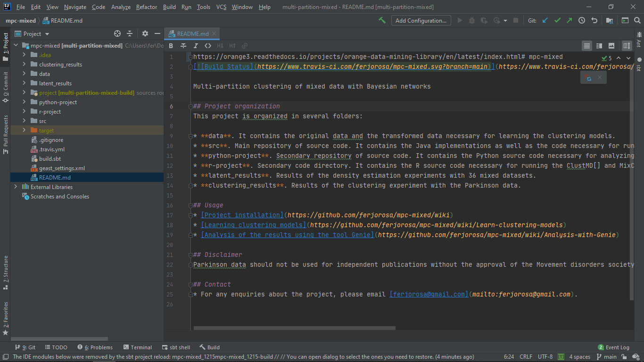This screenshot has height=362, width=644.
Task: Apply Bold in markdown toolbar
Action: (x=171, y=46)
